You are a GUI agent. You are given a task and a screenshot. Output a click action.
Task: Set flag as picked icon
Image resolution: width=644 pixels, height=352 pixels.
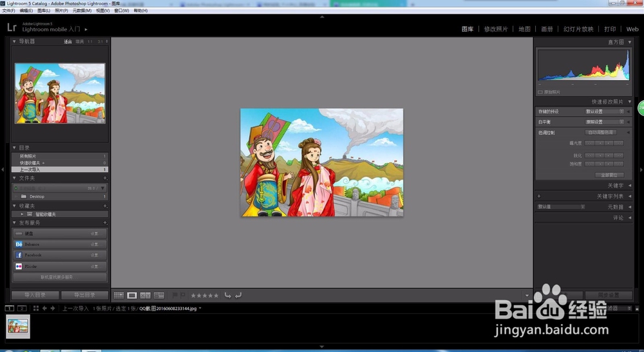pyautogui.click(x=175, y=295)
